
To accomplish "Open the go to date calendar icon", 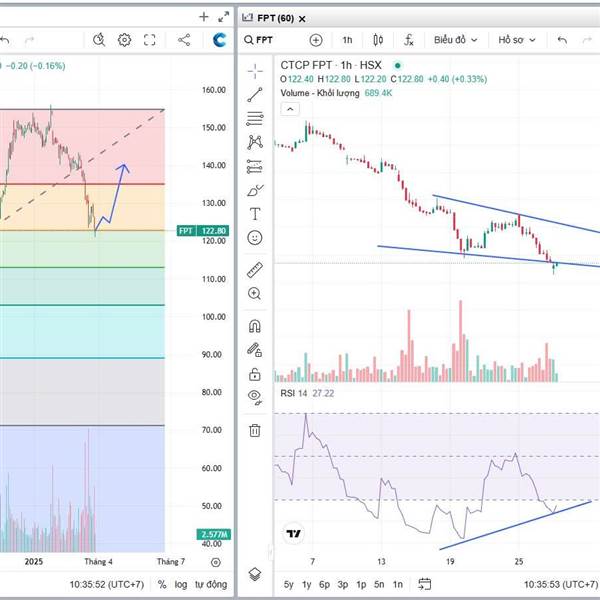I will click(424, 584).
